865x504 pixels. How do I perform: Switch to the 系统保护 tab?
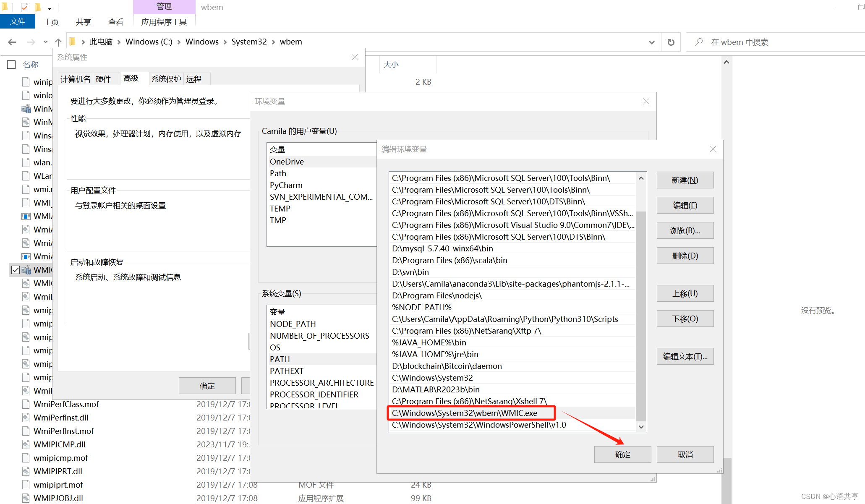(166, 78)
